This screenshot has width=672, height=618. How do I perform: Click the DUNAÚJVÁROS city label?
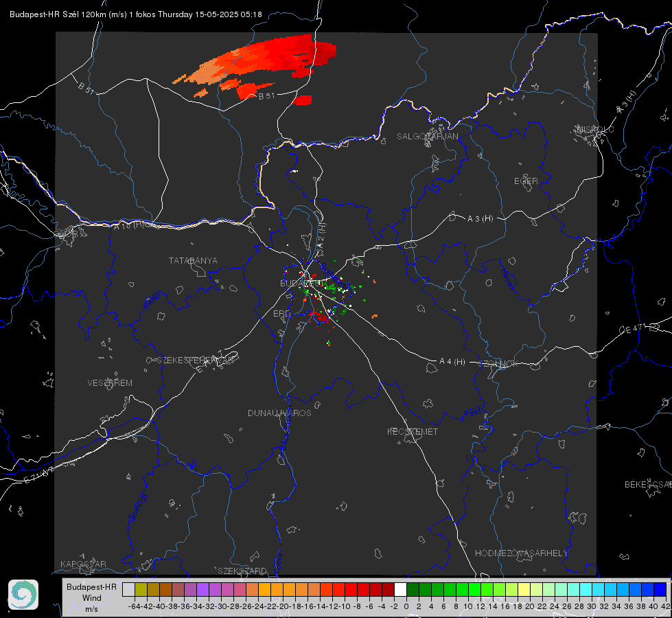click(279, 413)
